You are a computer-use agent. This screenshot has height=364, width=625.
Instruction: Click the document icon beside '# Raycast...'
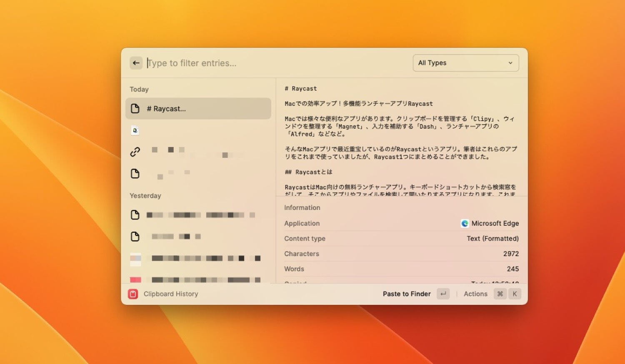pos(135,109)
